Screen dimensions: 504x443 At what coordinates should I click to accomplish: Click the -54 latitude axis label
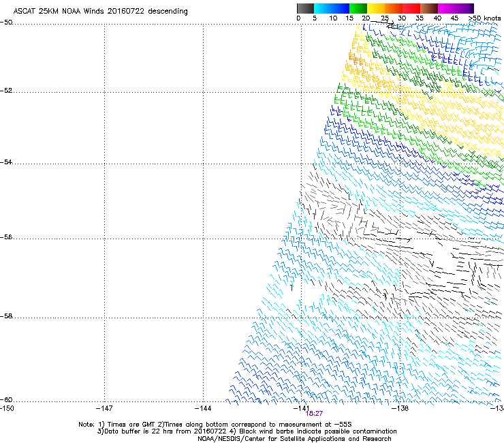pyautogui.click(x=6, y=162)
